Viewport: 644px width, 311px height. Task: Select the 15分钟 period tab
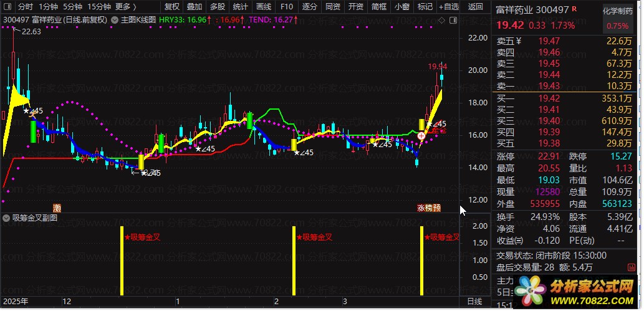99,7
